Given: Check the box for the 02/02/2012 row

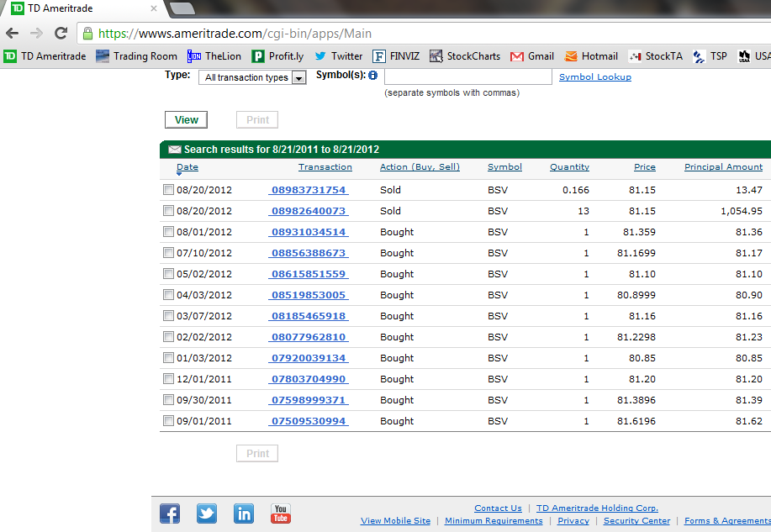Looking at the screenshot, I should 168,337.
